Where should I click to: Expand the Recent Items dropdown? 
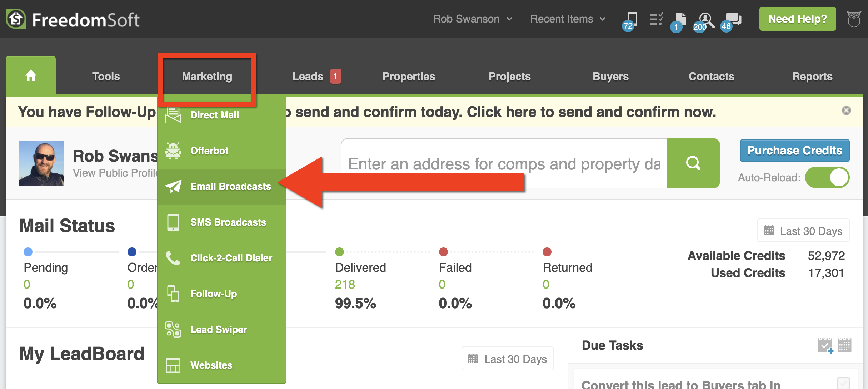pyautogui.click(x=568, y=19)
